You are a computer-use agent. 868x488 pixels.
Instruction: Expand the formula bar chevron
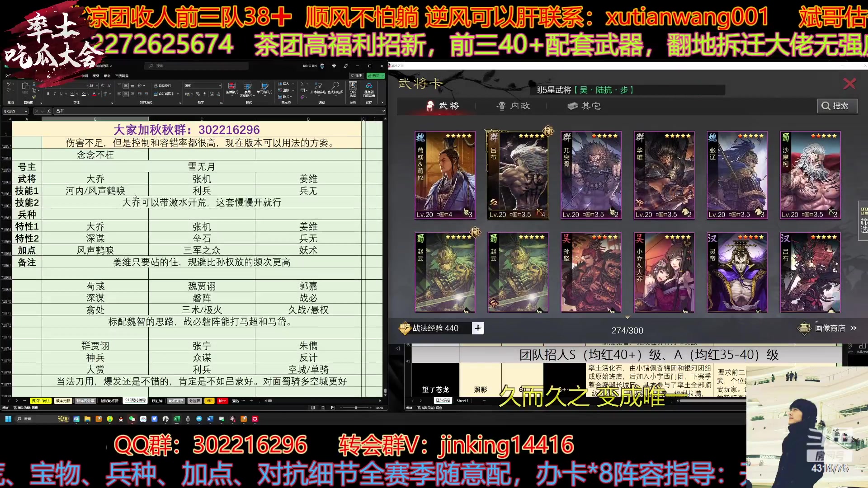[383, 111]
